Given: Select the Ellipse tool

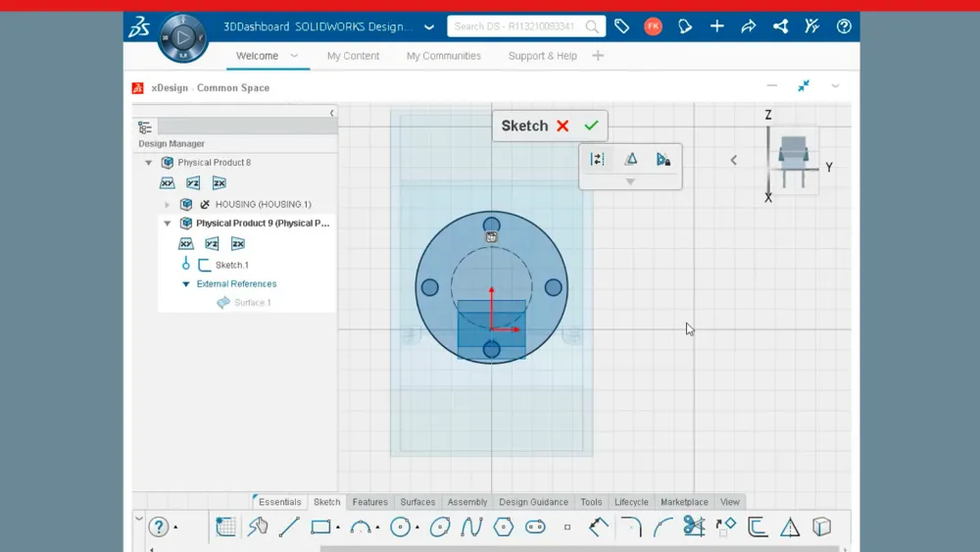Looking at the screenshot, I should [x=440, y=527].
